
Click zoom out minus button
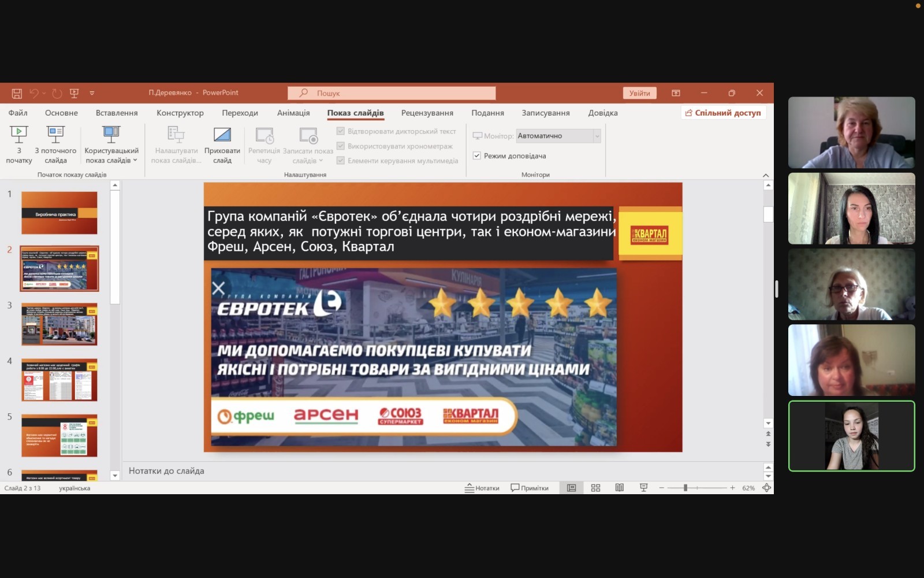pos(662,488)
